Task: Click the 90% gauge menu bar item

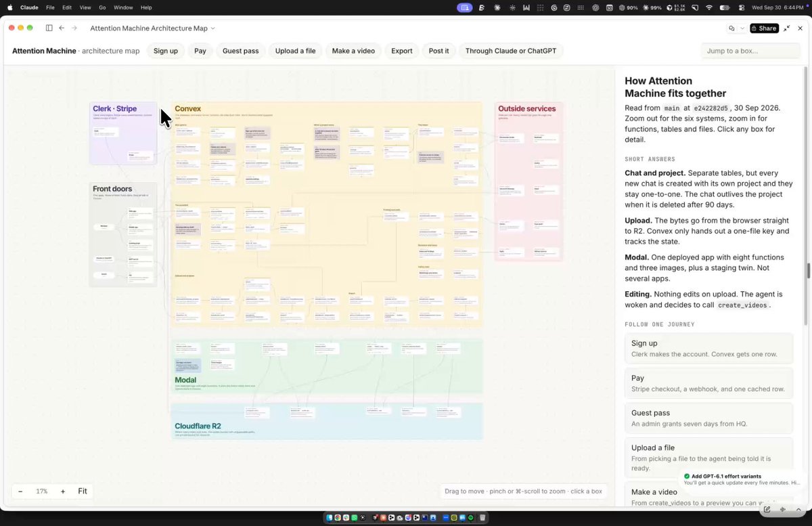Action: coord(627,7)
